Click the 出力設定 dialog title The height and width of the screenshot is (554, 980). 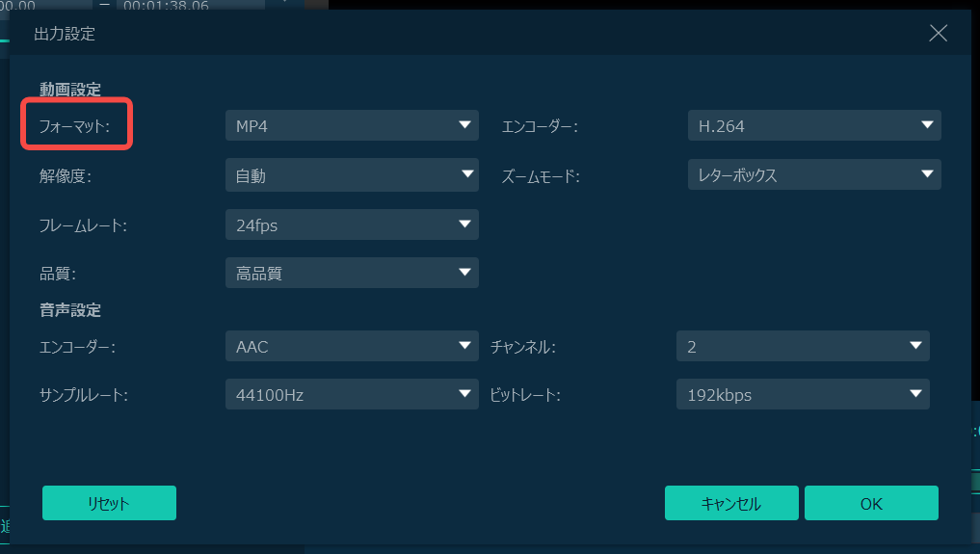click(65, 34)
